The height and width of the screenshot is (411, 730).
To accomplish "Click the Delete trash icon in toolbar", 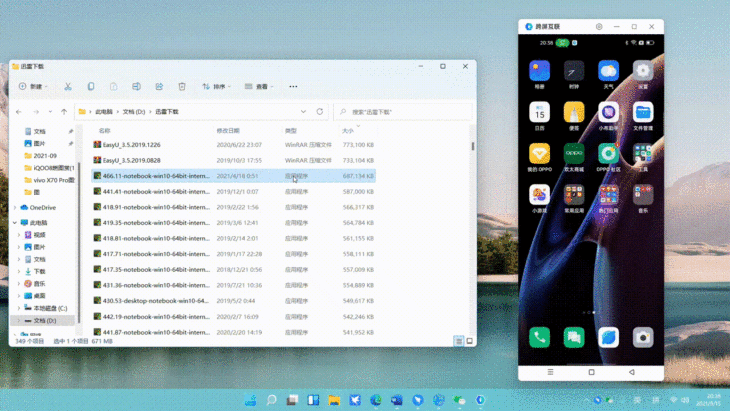I will point(182,87).
